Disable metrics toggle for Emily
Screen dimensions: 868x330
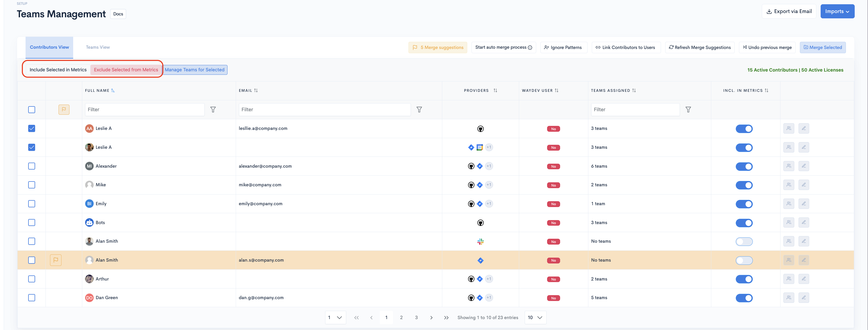[744, 204]
